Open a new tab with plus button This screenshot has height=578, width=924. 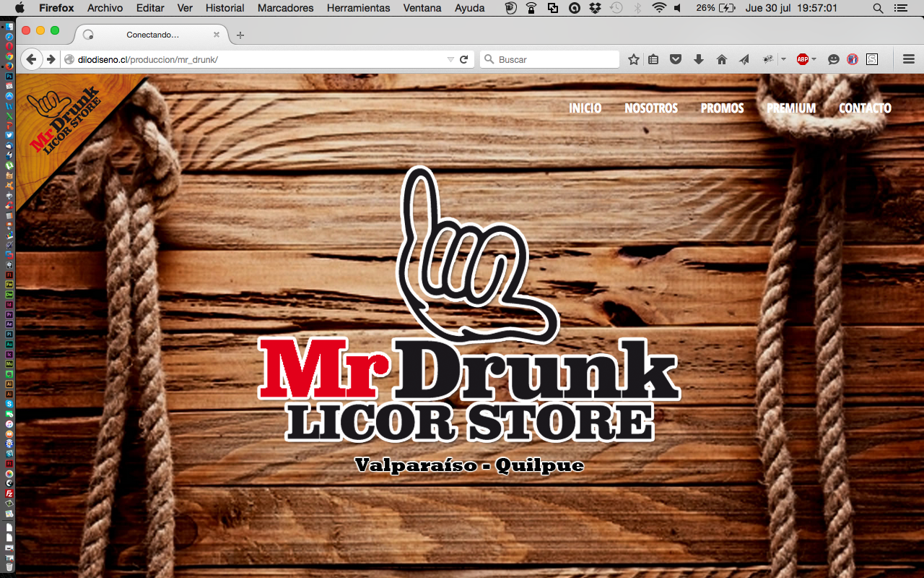(x=240, y=35)
